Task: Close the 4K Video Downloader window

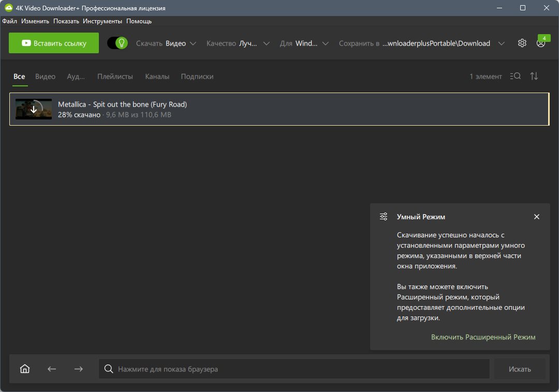Action: (546, 8)
